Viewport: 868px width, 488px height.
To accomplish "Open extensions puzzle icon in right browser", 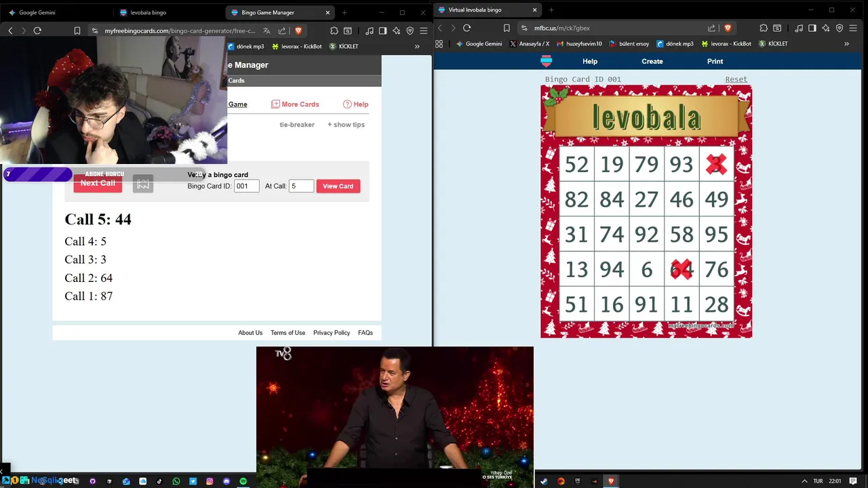I will pyautogui.click(x=764, y=28).
